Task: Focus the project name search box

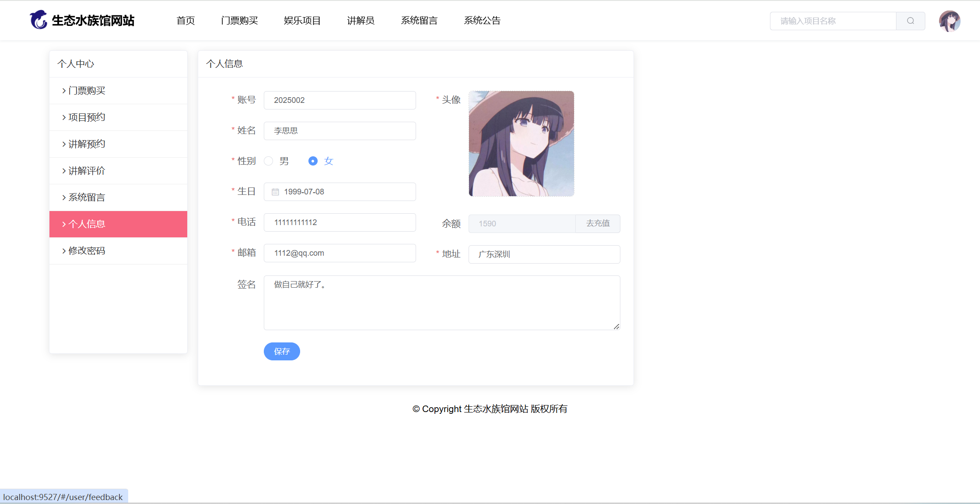Action: [x=833, y=21]
